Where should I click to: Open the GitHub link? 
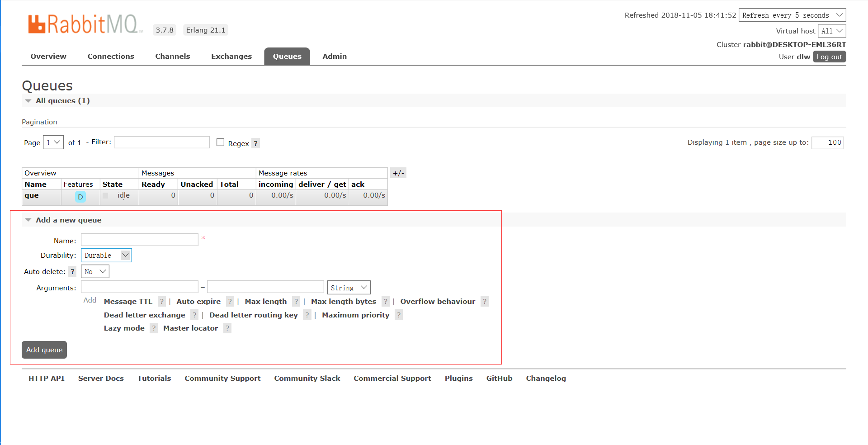coord(500,379)
